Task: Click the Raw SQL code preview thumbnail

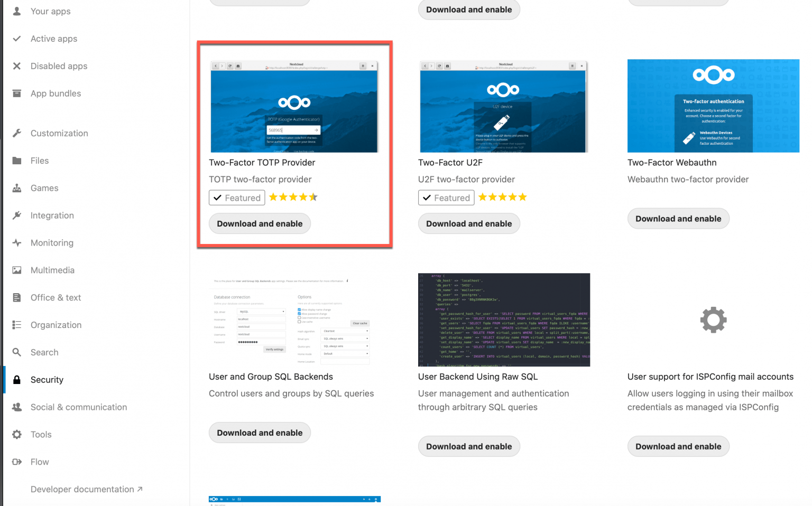Action: (504, 320)
